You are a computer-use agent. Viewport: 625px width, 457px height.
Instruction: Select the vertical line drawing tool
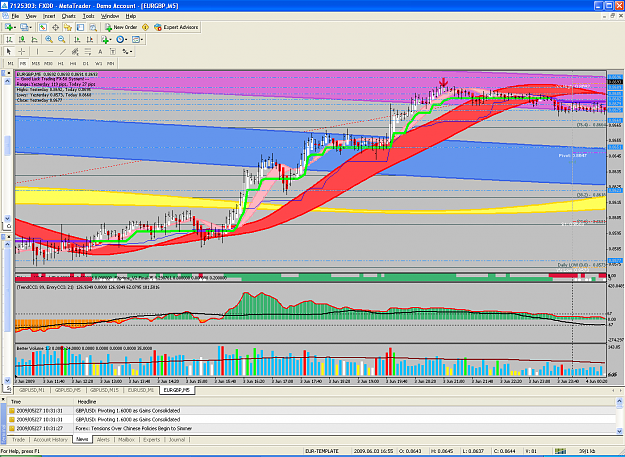[37, 51]
